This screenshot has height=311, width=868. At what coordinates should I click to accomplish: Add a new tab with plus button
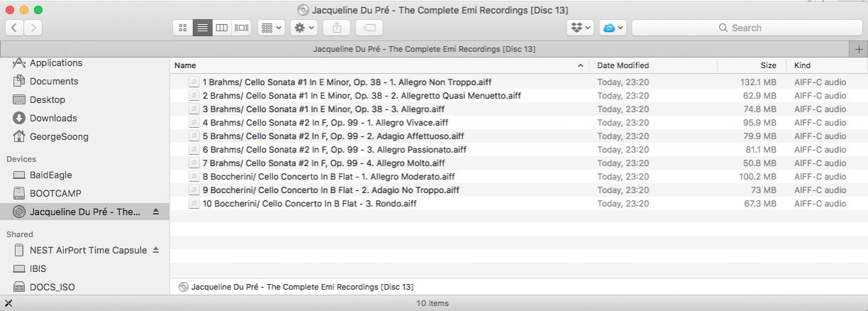859,49
